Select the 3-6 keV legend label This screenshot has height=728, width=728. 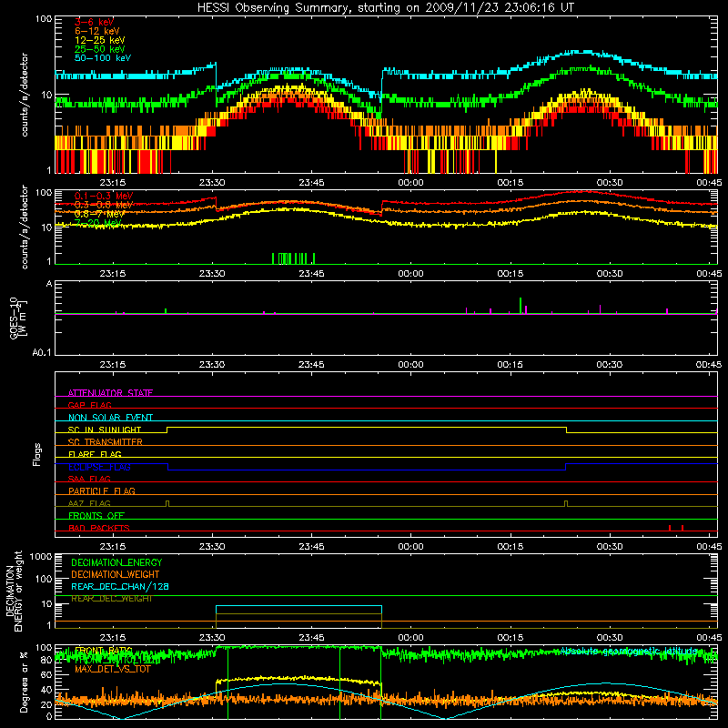point(94,22)
